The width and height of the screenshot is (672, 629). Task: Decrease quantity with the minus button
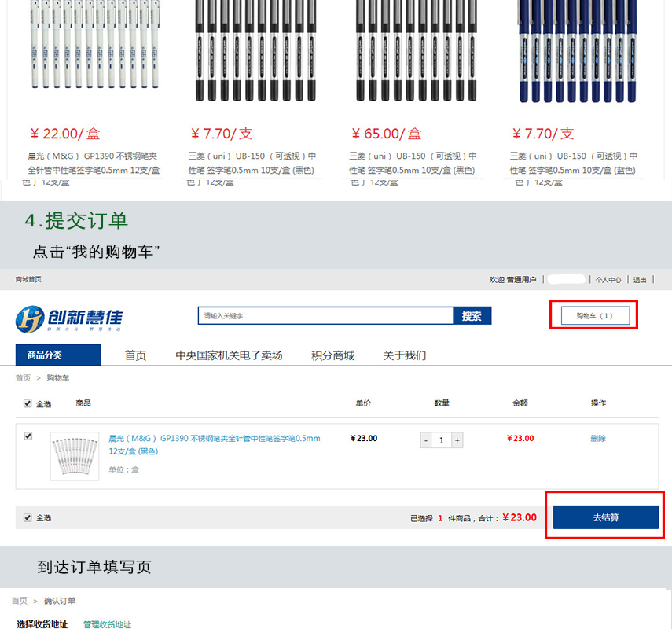pyautogui.click(x=426, y=440)
